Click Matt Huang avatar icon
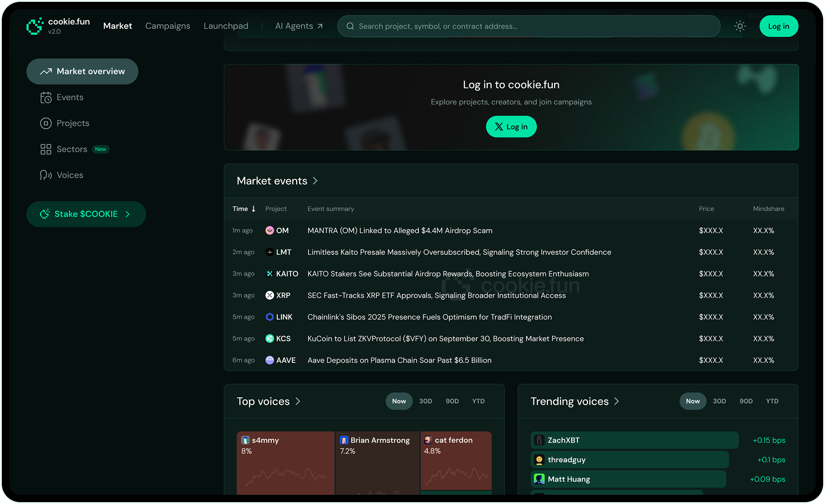This screenshot has width=825, height=504. point(539,479)
